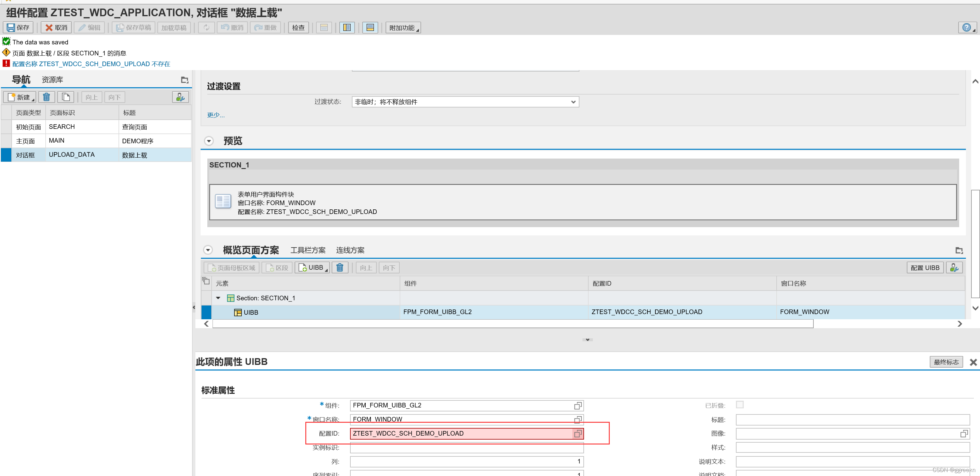Click the navigation panel trash delete icon
This screenshot has width=980, height=476.
(47, 97)
